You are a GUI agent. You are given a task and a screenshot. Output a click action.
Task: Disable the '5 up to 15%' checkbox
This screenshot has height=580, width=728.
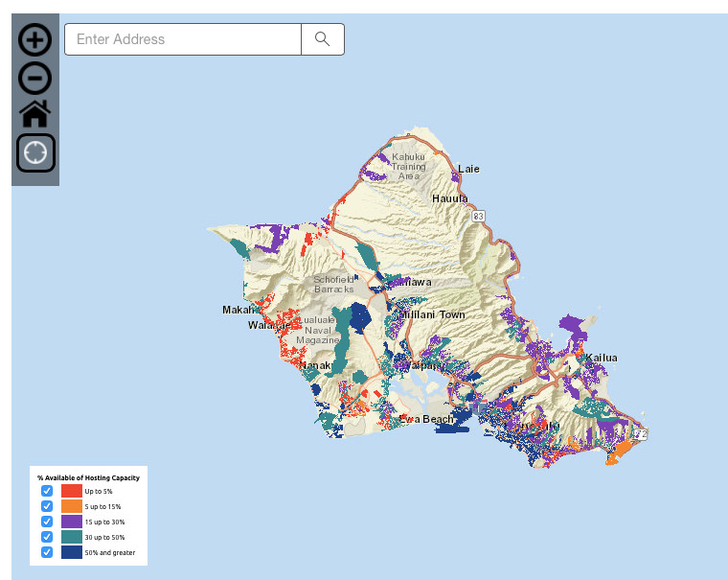click(x=47, y=506)
